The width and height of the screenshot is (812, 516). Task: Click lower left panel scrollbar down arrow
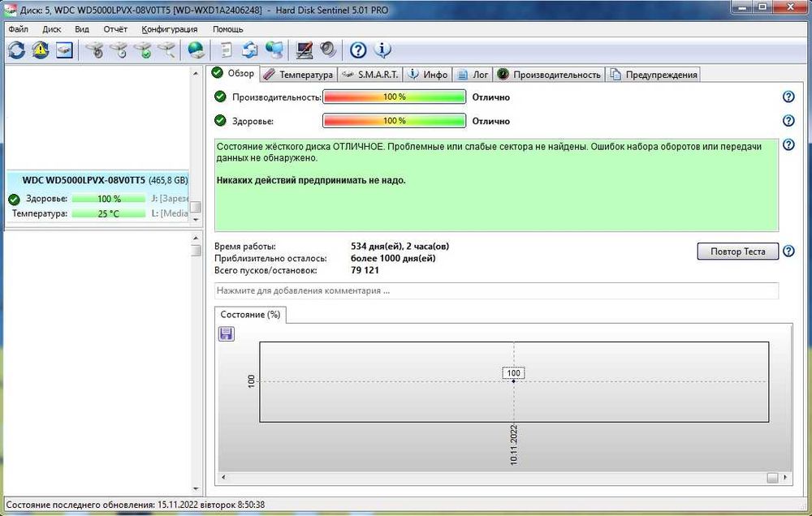click(195, 488)
